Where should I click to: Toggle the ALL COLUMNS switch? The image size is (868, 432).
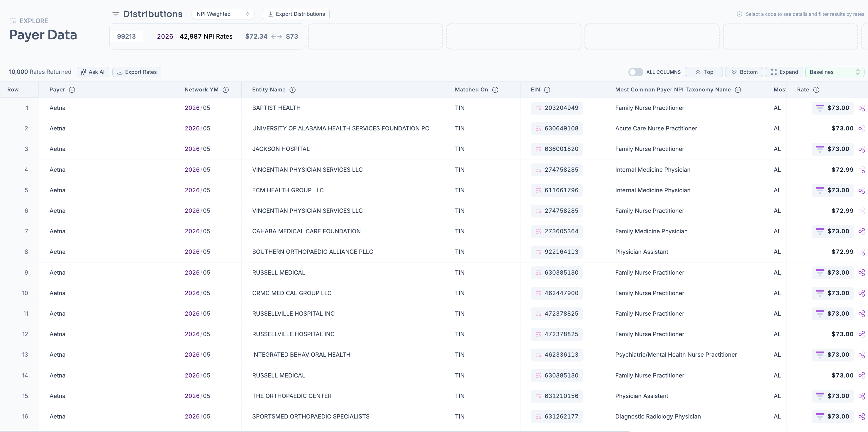click(635, 72)
